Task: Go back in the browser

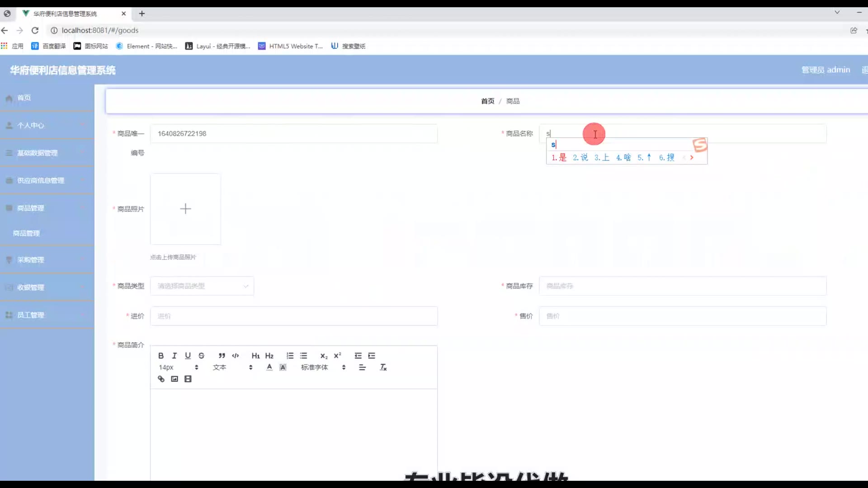Action: pyautogui.click(x=5, y=30)
